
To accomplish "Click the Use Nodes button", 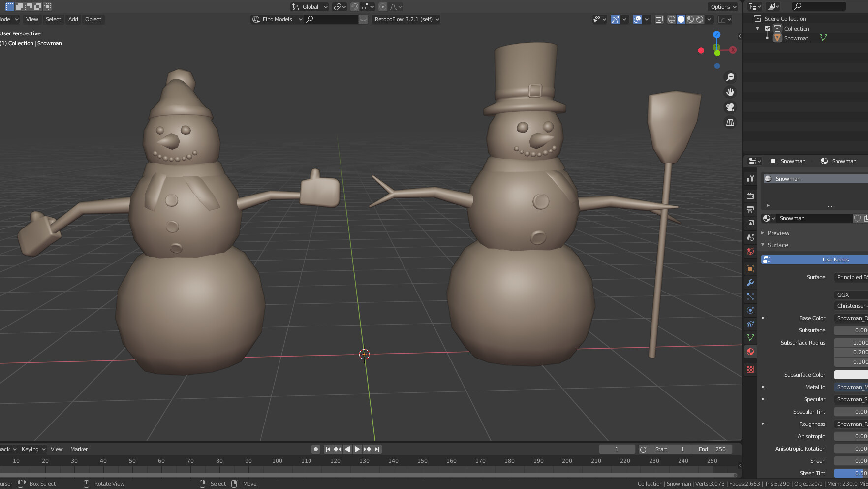I will (x=836, y=260).
